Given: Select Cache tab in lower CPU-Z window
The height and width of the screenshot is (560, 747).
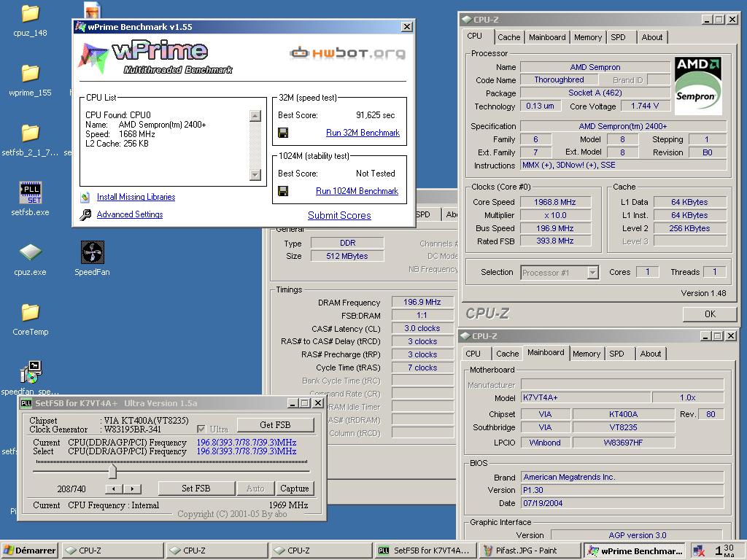Looking at the screenshot, I should tap(508, 354).
